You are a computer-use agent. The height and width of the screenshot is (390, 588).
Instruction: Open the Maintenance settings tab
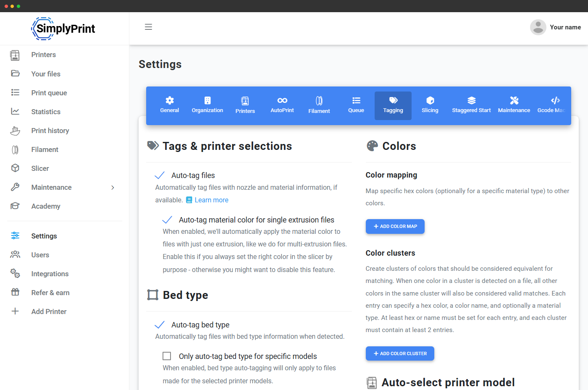(514, 105)
